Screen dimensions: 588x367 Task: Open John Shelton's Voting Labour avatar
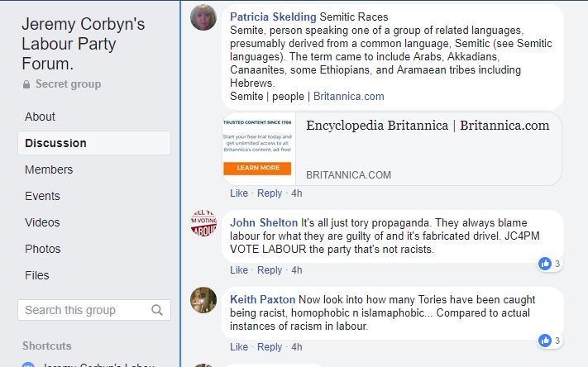[x=203, y=223]
